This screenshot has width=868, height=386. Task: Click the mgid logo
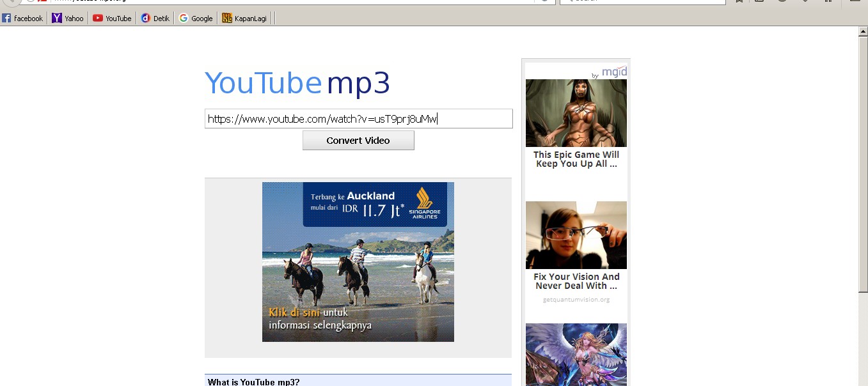614,72
